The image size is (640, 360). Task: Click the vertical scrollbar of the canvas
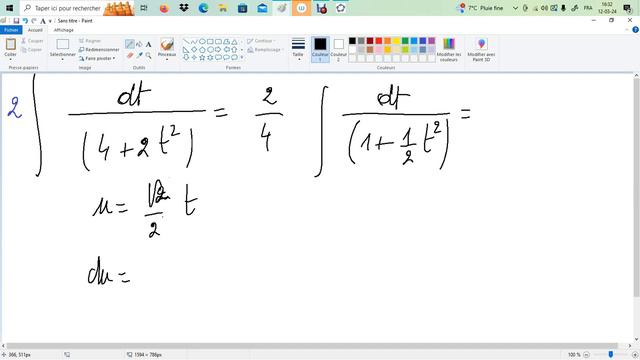point(636,188)
